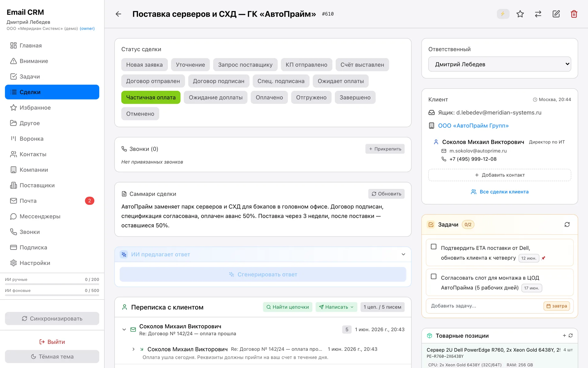Set deal status to Оплачено

269,98
